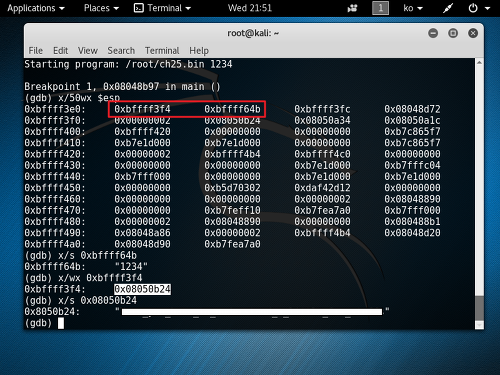
Task: Click the command 'x/s 0xbffff64b'
Action: pos(97,256)
